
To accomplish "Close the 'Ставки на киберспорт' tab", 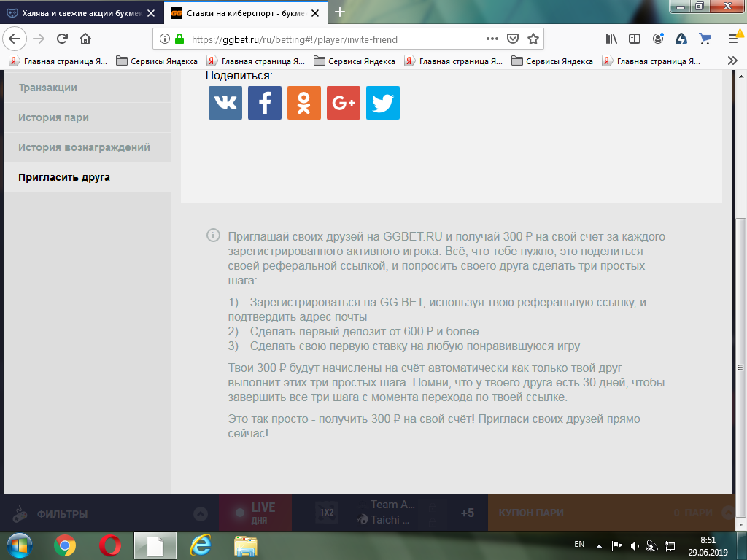I will pos(315,13).
